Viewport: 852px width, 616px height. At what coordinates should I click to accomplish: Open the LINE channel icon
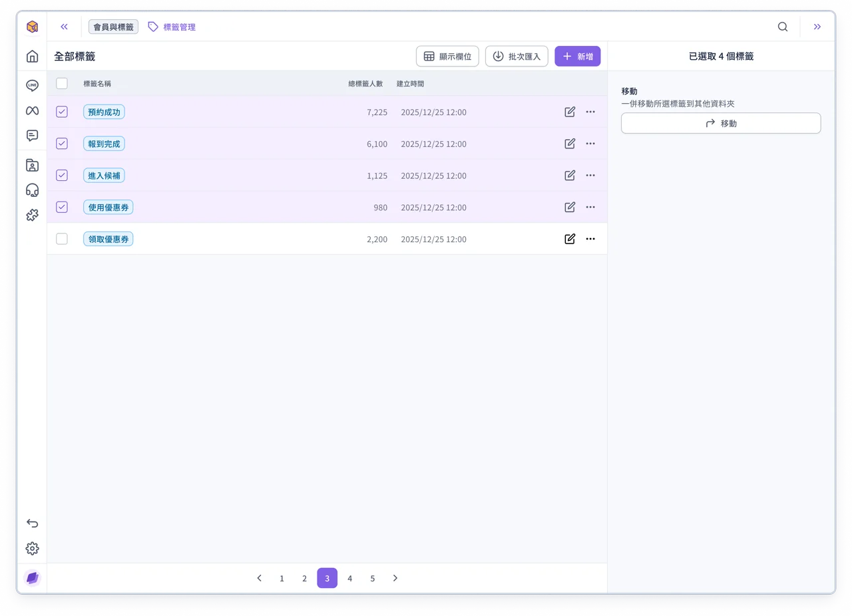click(x=32, y=85)
